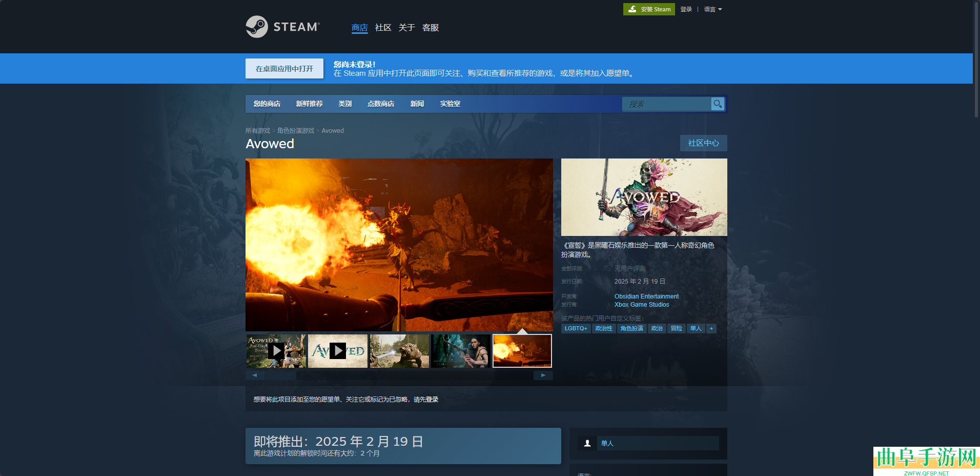This screenshot has height=476, width=980.
Task: Click the single-player person icon
Action: (x=587, y=443)
